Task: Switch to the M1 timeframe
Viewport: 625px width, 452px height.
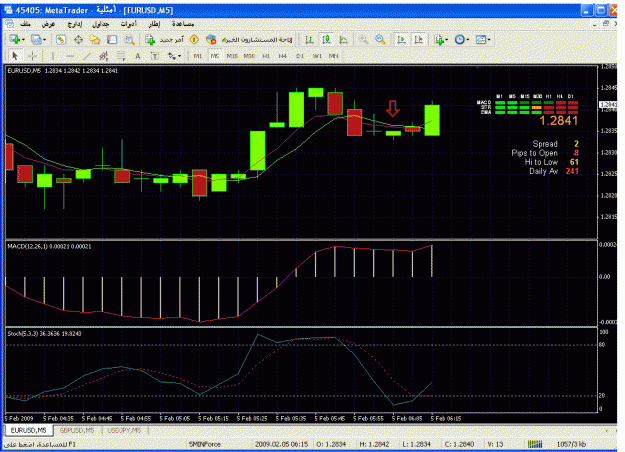Action: [198, 56]
